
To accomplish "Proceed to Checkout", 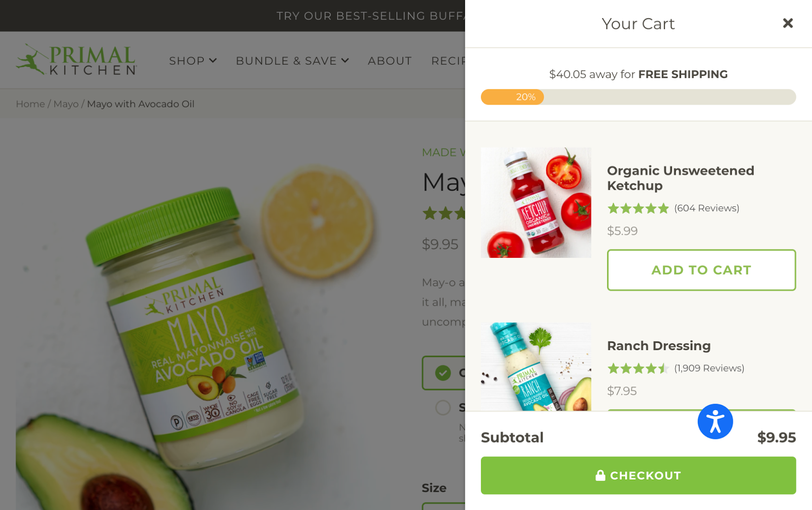I will tap(638, 475).
